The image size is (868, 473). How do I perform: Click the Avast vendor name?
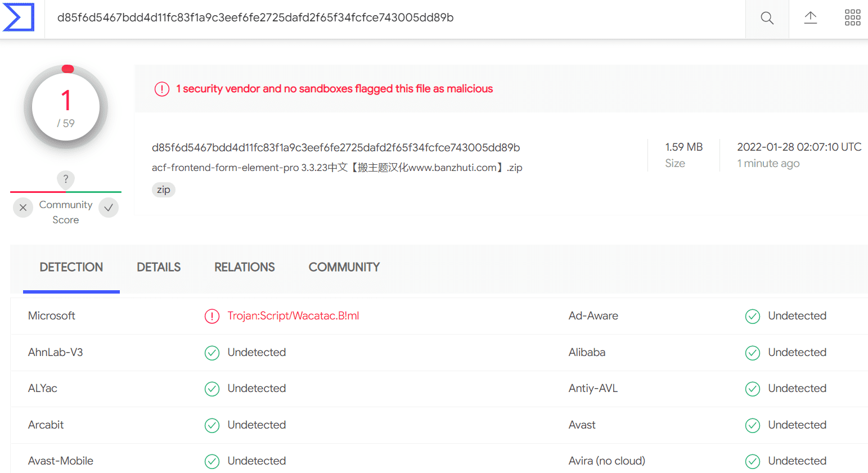coord(582,425)
